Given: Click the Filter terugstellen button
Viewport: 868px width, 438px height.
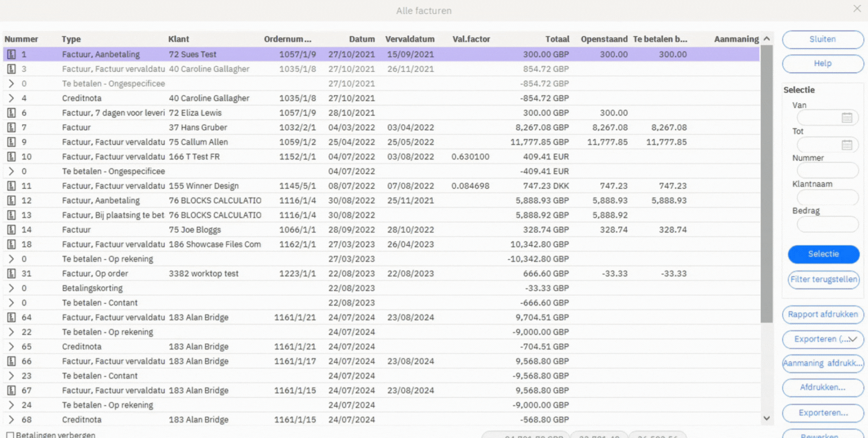Looking at the screenshot, I should pos(823,280).
